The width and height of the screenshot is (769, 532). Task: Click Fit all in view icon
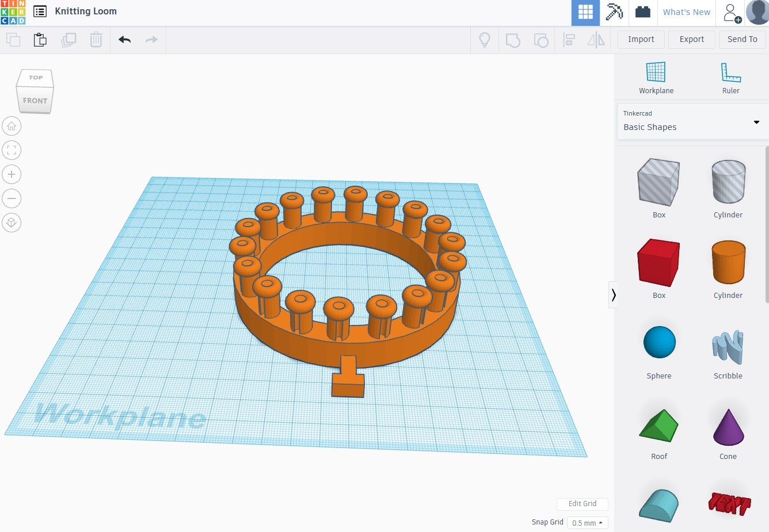[12, 150]
